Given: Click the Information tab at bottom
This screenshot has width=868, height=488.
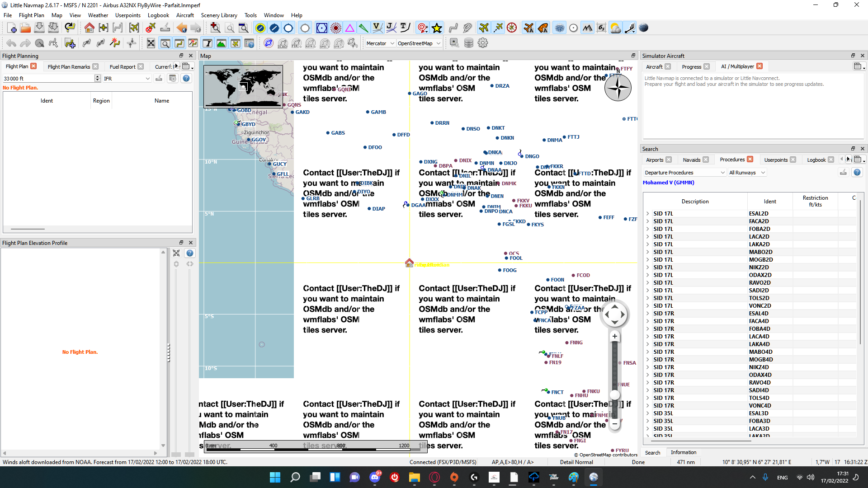Looking at the screenshot, I should click(683, 452).
